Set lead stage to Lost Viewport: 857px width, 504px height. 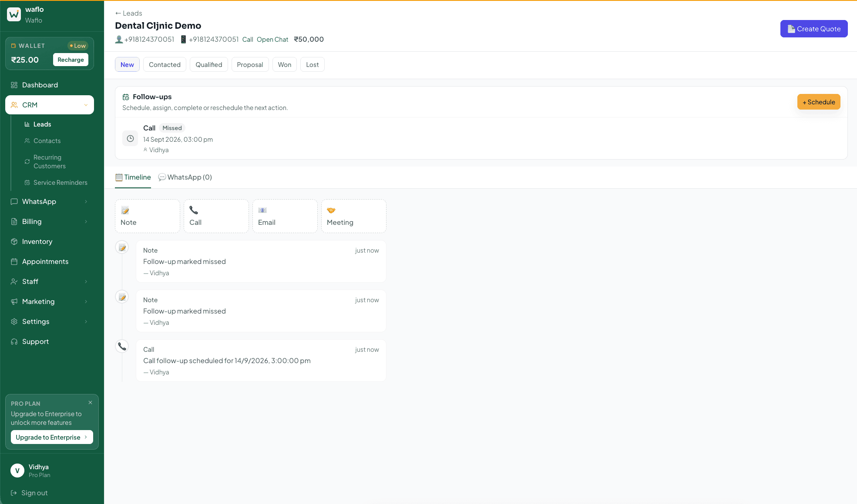coord(312,64)
